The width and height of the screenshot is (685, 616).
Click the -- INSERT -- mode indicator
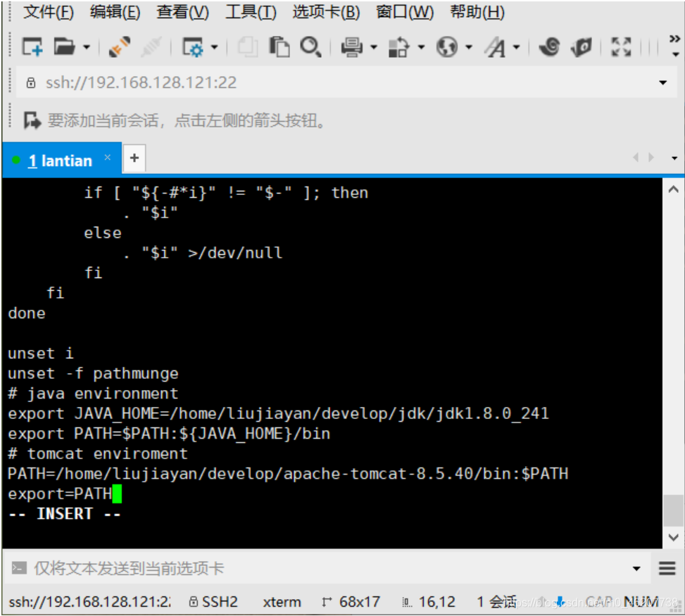tap(65, 514)
